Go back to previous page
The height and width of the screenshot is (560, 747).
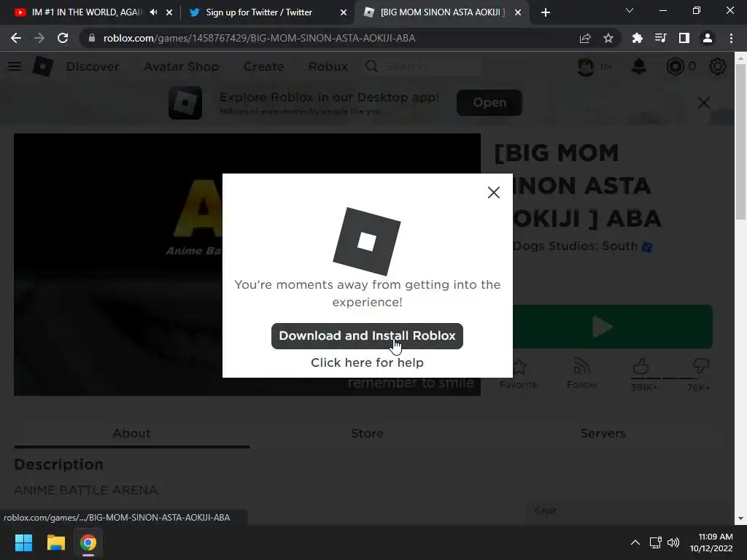(x=16, y=38)
